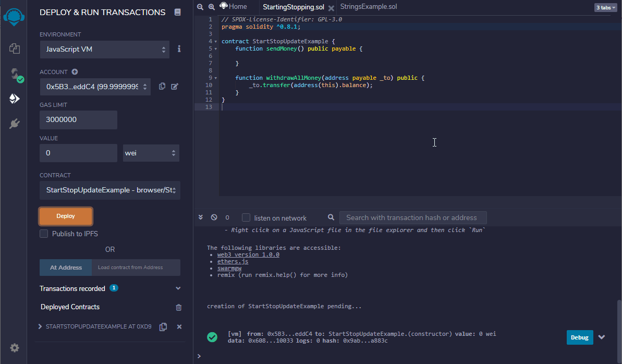Click the pragma solidity line in editor
622x364 pixels.
261,27
